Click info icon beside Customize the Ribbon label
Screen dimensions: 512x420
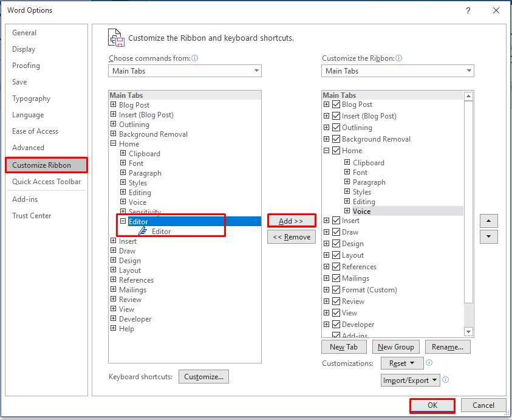398,58
